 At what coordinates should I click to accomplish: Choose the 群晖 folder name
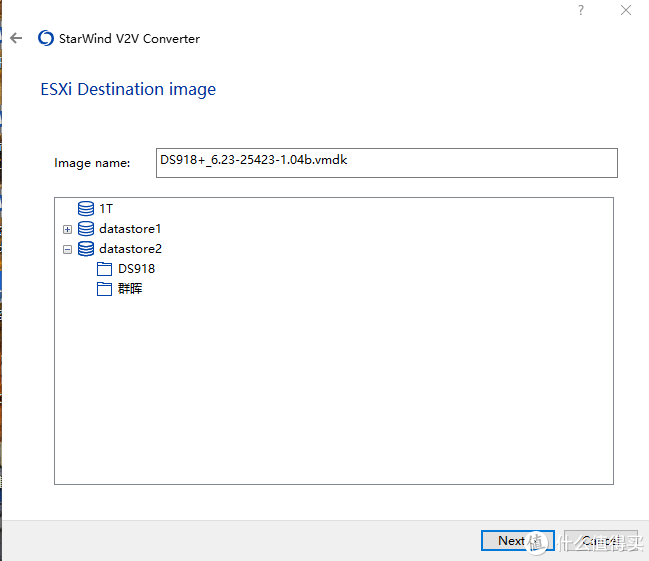[x=130, y=288]
